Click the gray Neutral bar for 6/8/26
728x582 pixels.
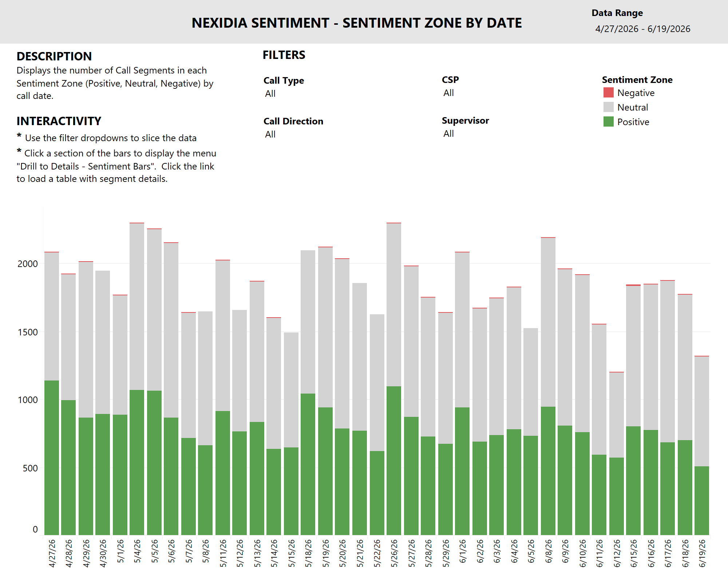[548, 322]
